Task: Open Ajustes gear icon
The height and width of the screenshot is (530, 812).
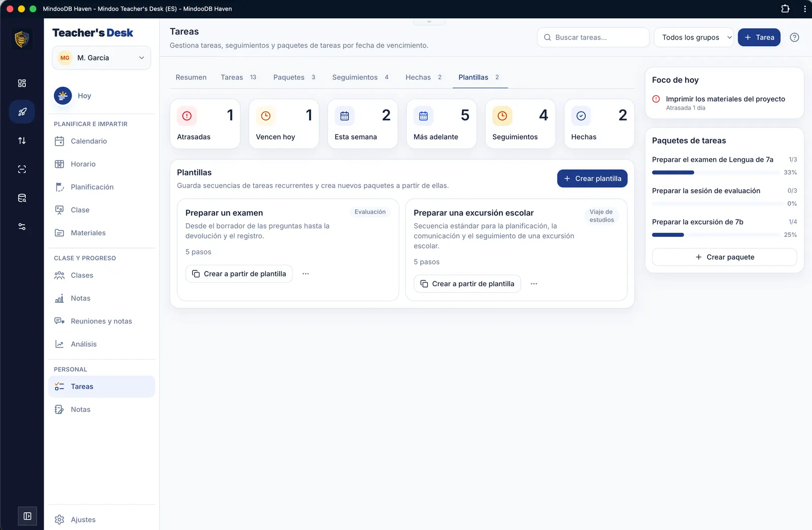Action: tap(59, 520)
